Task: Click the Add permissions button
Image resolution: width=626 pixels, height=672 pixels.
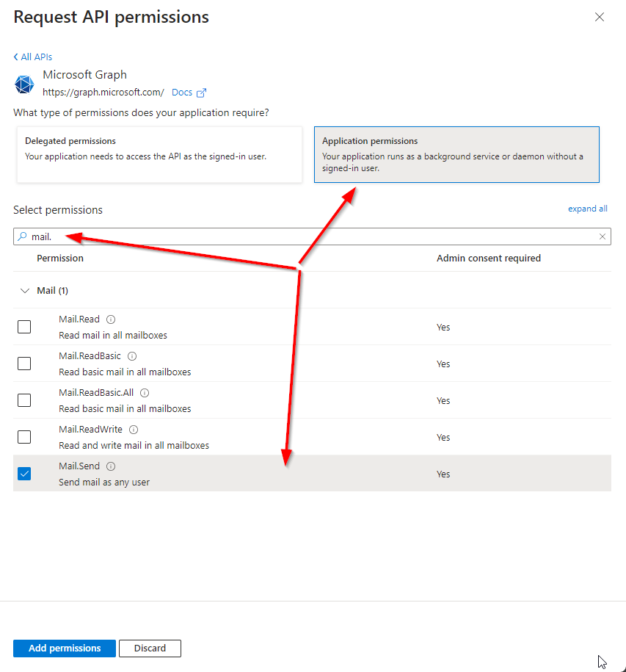Action: tap(65, 648)
